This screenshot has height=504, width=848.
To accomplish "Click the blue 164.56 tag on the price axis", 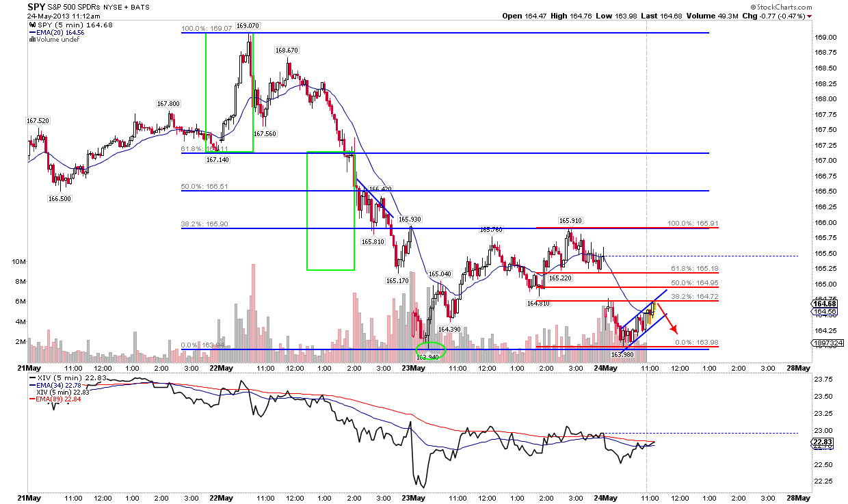I will [825, 312].
